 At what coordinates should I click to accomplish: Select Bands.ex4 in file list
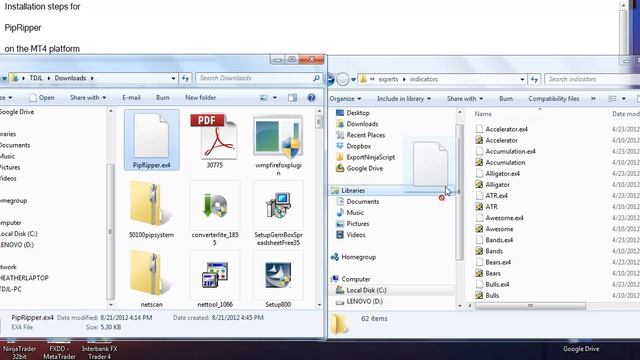[494, 240]
